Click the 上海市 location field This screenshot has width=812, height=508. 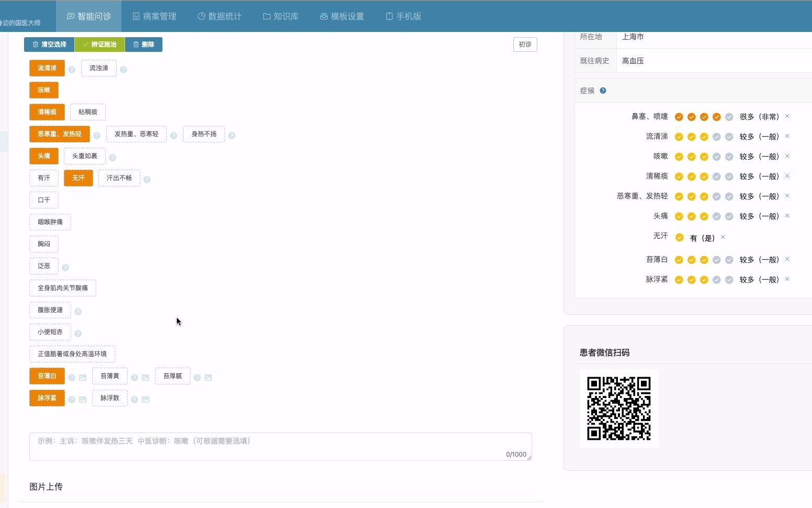714,37
